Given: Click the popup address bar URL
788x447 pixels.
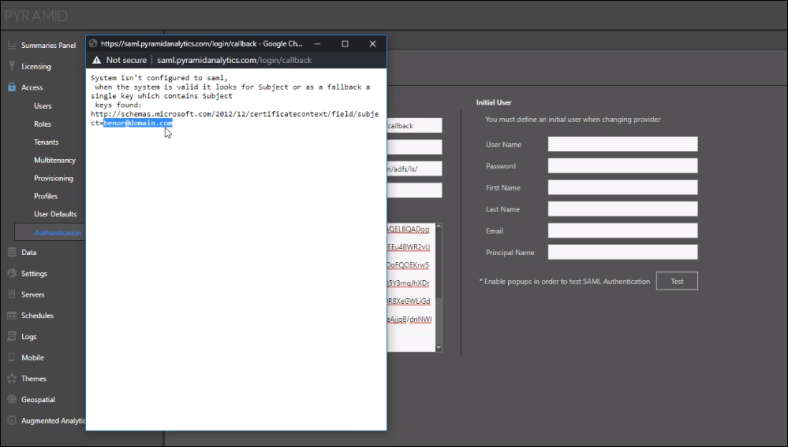Looking at the screenshot, I should 234,60.
